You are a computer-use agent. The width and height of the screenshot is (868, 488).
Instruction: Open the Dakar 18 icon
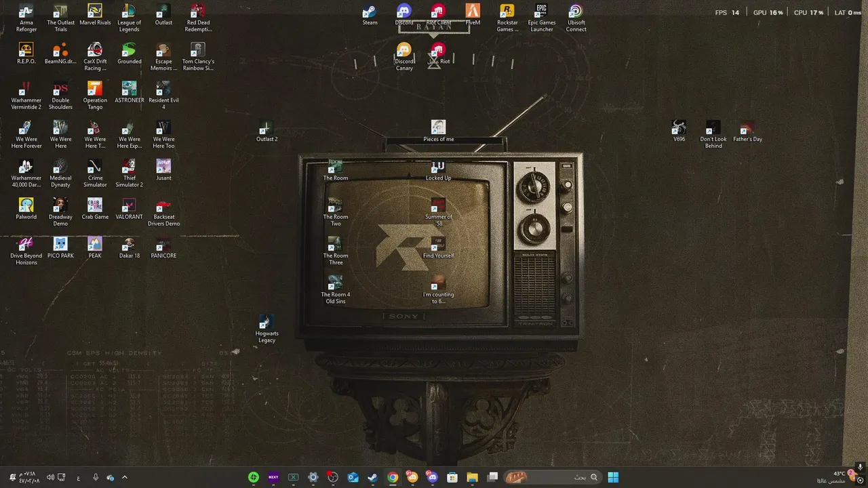tap(129, 248)
